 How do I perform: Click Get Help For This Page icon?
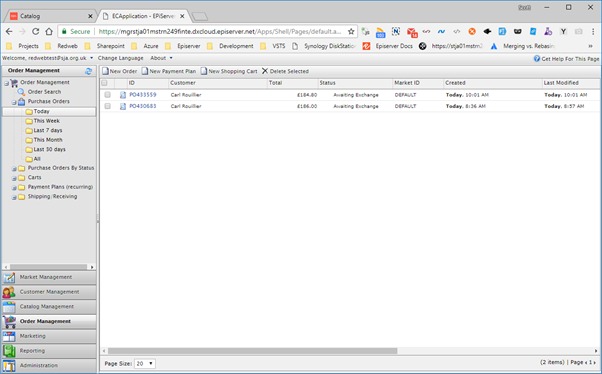tap(537, 58)
